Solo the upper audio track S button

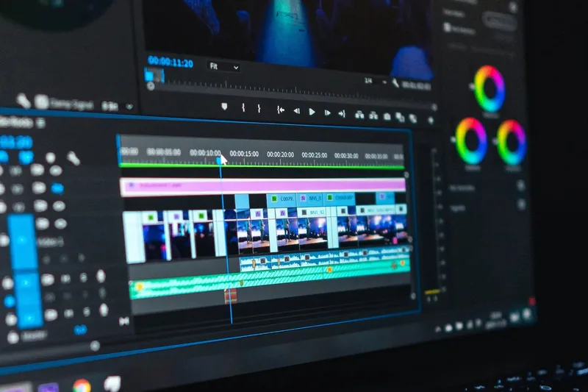pos(84,277)
